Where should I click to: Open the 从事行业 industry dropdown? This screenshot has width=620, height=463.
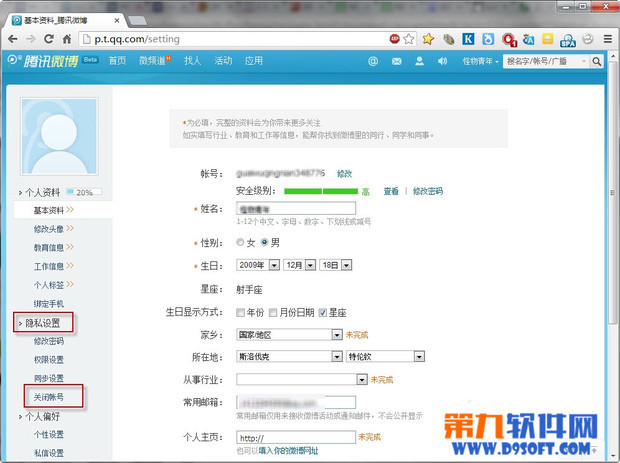[301, 379]
